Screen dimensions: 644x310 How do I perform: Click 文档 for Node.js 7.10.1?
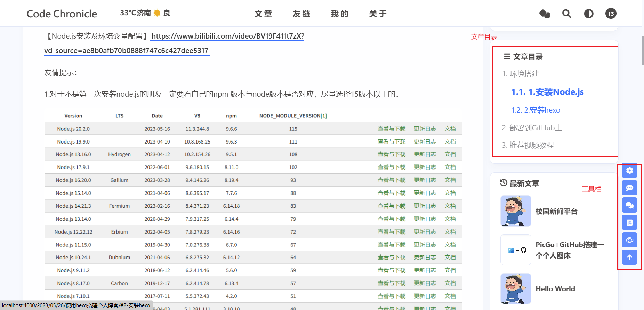[450, 296]
